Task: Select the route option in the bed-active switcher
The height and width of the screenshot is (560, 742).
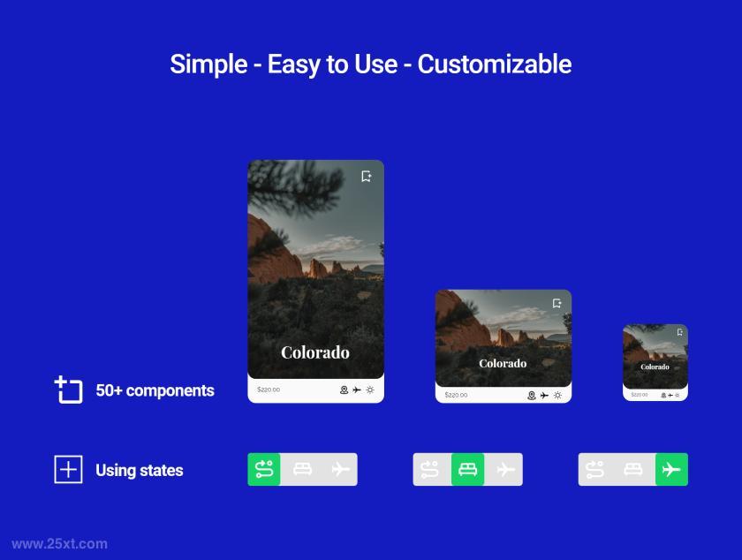Action: [429, 470]
